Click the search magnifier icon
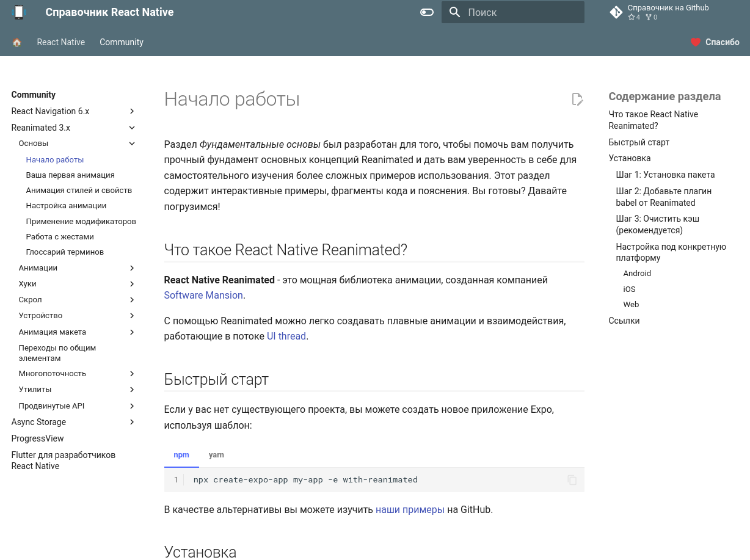Viewport: 750px width, 560px height. [454, 12]
